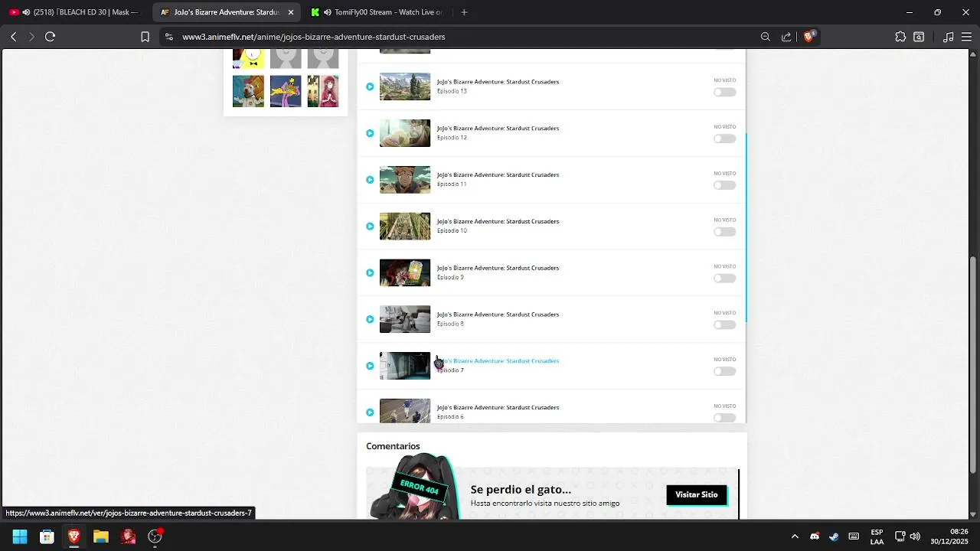This screenshot has height=551, width=980.
Task: Open File Explorer from the taskbar
Action: pyautogui.click(x=101, y=536)
